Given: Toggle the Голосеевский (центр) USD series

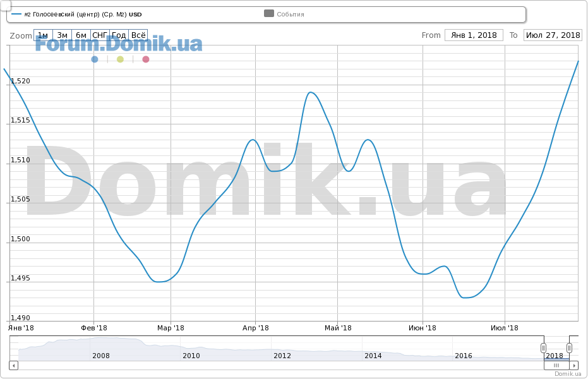Looking at the screenshot, I should coord(82,14).
